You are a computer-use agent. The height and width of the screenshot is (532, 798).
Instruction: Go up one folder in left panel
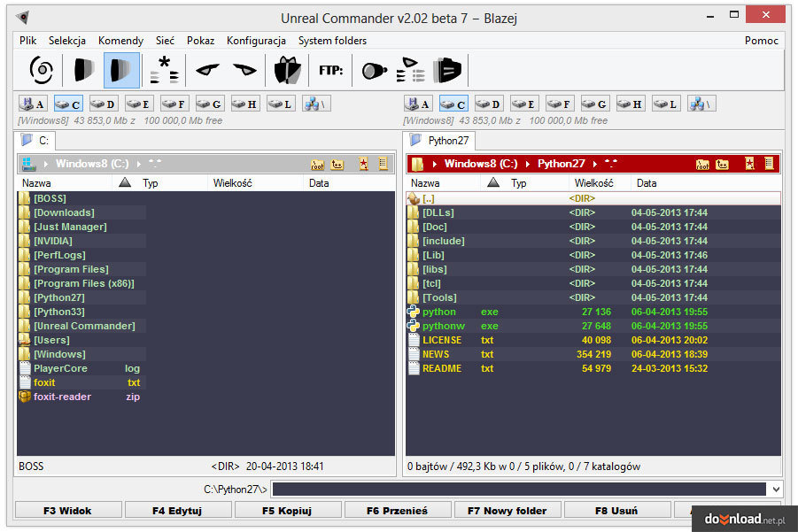pyautogui.click(x=337, y=164)
